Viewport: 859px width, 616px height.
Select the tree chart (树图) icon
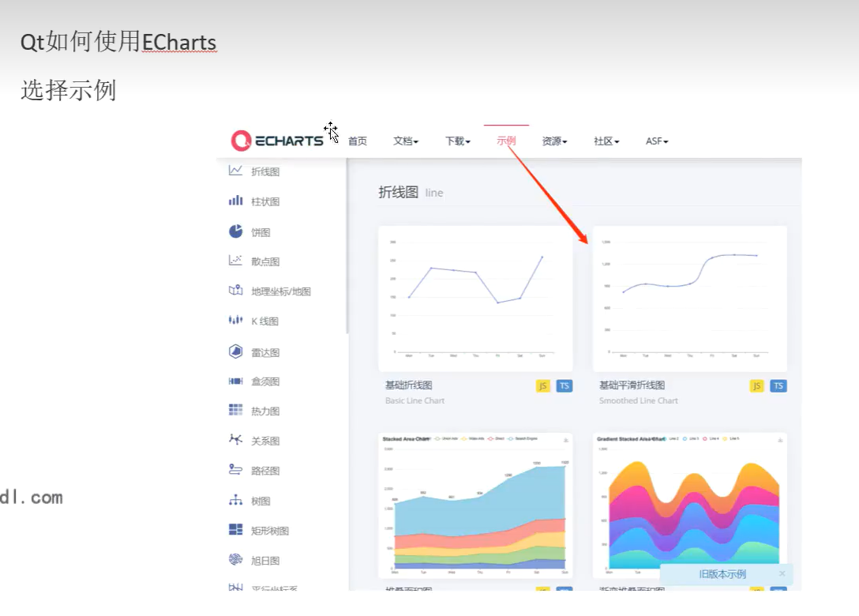pyautogui.click(x=235, y=500)
